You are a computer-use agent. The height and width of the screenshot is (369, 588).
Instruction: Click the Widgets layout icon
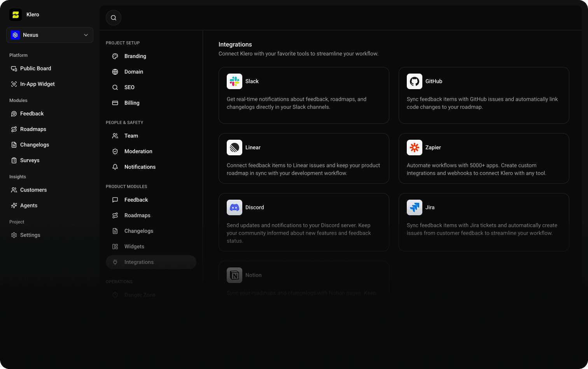click(115, 246)
